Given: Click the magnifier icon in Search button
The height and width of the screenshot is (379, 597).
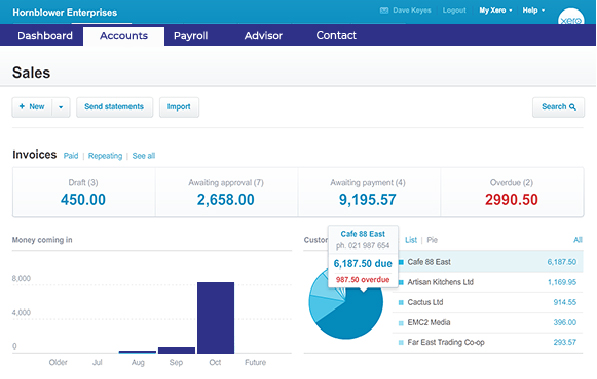Looking at the screenshot, I should pos(572,107).
